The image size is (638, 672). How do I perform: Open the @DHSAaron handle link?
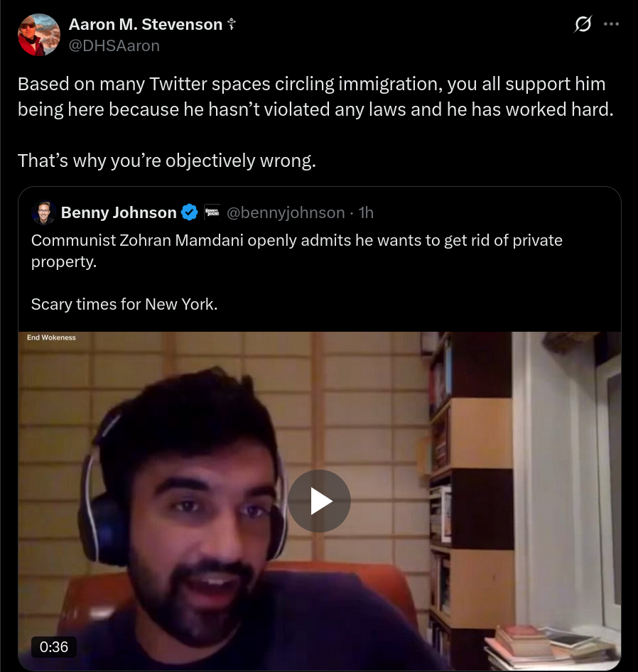[114, 45]
